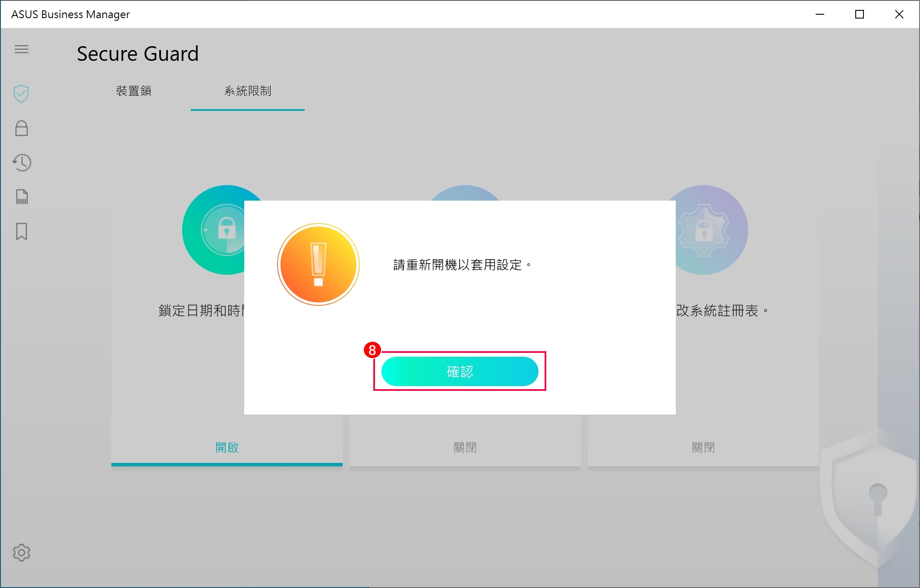The width and height of the screenshot is (920, 588).
Task: Toggle the registry card's 關閉 status
Action: point(703,447)
